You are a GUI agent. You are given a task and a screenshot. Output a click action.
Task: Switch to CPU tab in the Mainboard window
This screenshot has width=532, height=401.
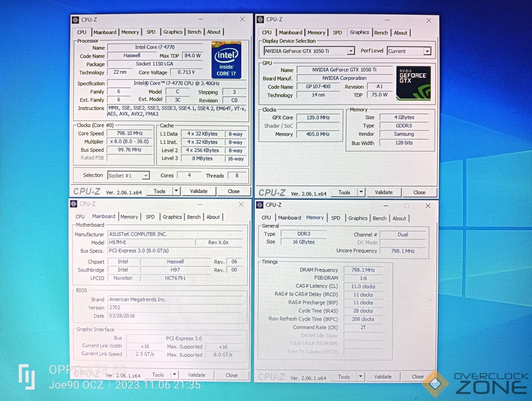[80, 217]
